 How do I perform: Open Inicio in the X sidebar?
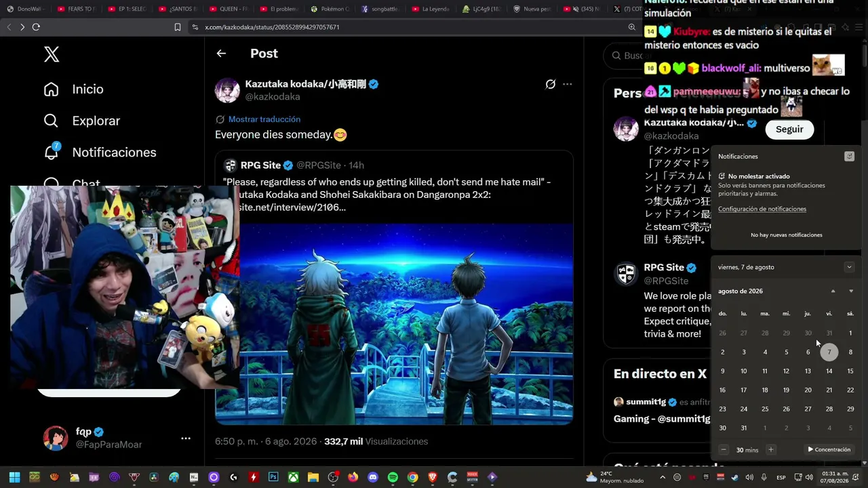[x=74, y=89]
